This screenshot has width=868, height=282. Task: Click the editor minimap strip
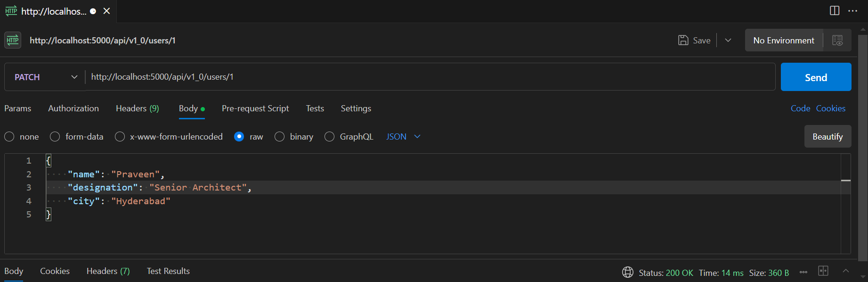(846, 204)
